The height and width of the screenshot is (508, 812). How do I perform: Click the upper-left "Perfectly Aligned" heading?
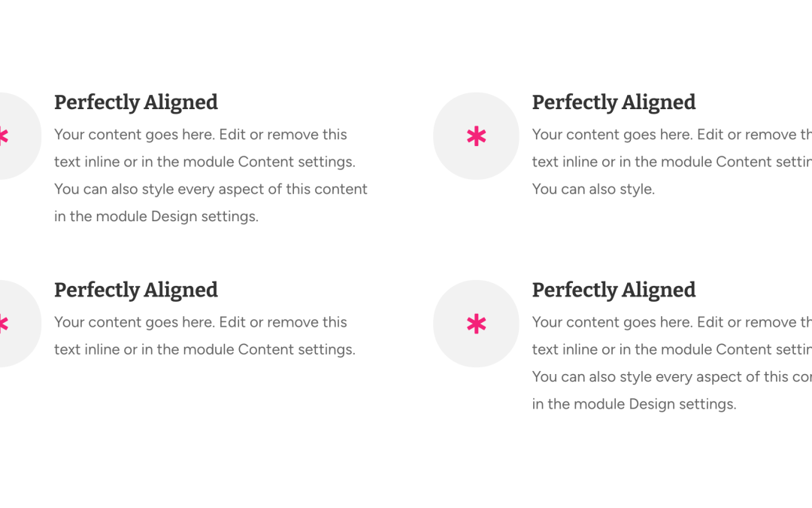coord(135,102)
